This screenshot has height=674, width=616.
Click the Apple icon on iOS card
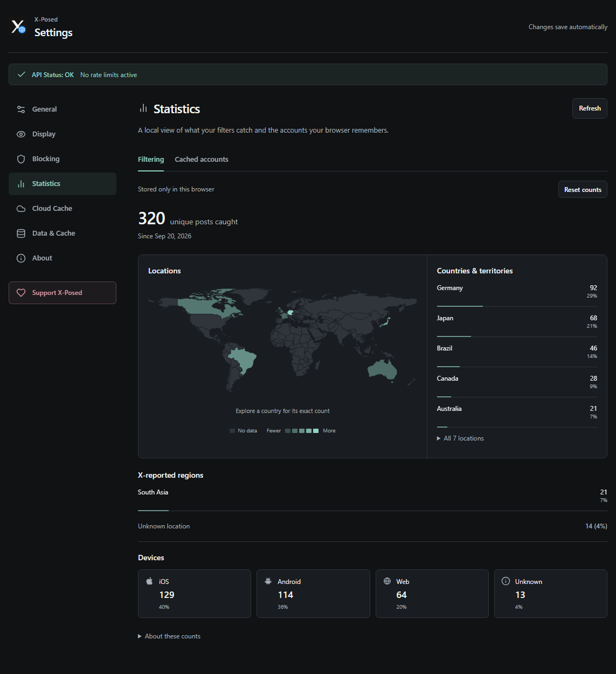150,581
